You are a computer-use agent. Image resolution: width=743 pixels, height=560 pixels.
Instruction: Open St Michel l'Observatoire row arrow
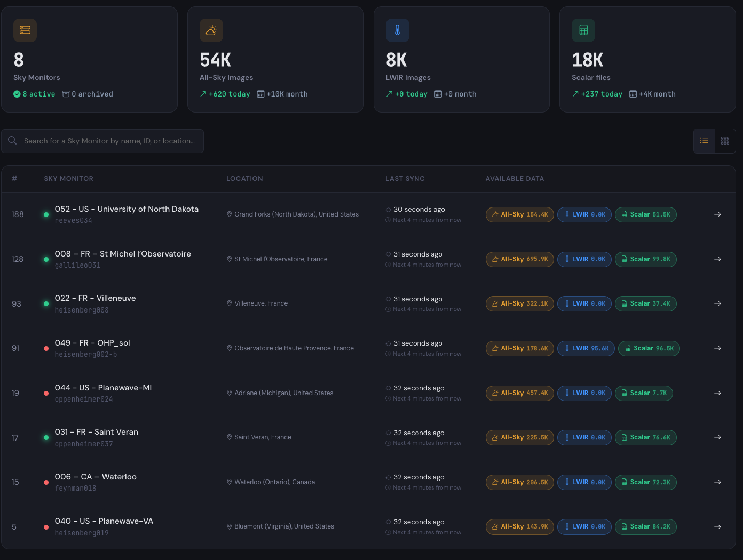click(x=717, y=259)
